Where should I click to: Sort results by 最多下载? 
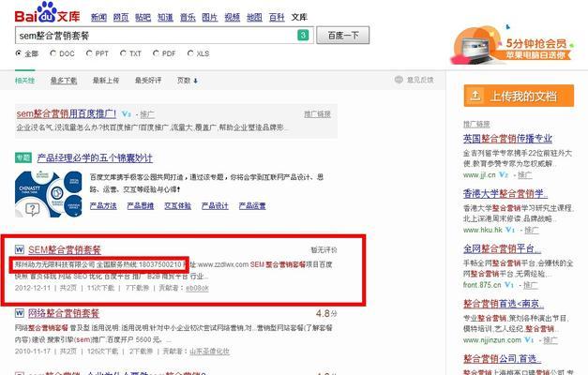63,81
